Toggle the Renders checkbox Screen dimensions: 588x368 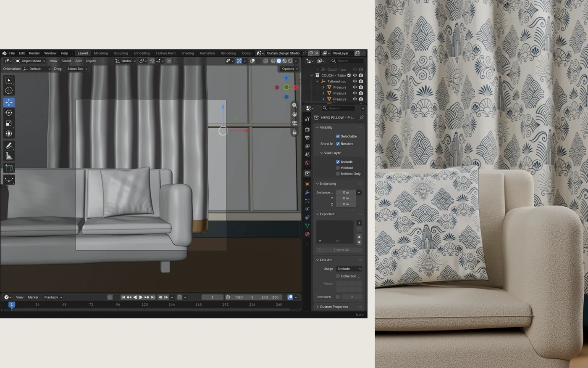click(338, 144)
